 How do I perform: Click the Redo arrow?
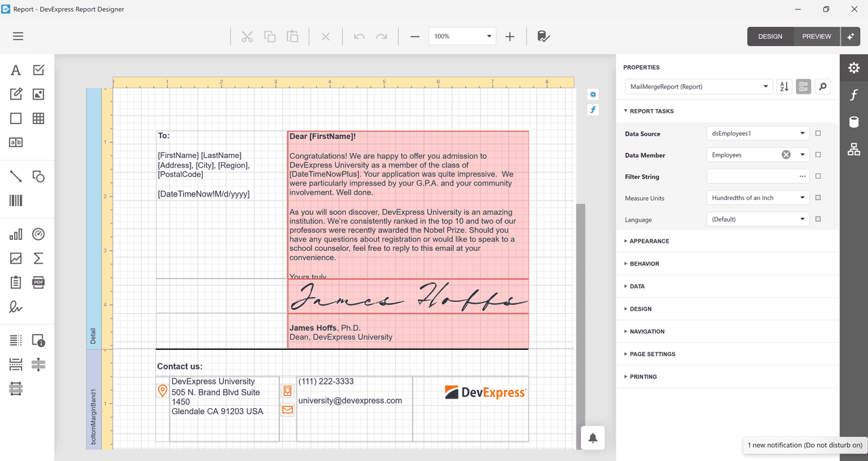click(x=382, y=37)
